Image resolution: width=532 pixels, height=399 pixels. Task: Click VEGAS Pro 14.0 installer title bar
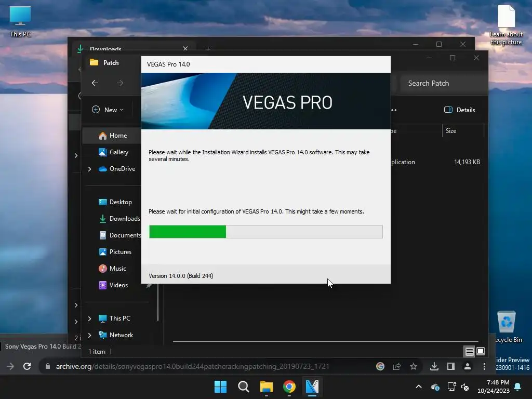(x=266, y=64)
